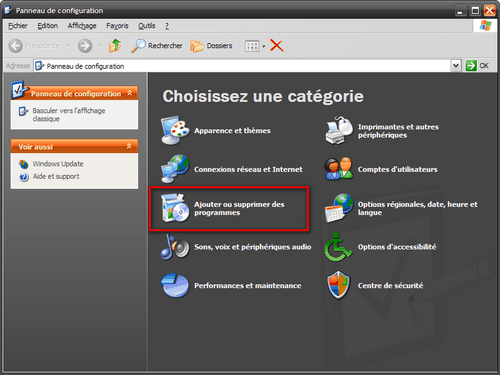Collapse the Panneau de configuration side panel
Image resolution: width=500 pixels, height=375 pixels.
[130, 93]
